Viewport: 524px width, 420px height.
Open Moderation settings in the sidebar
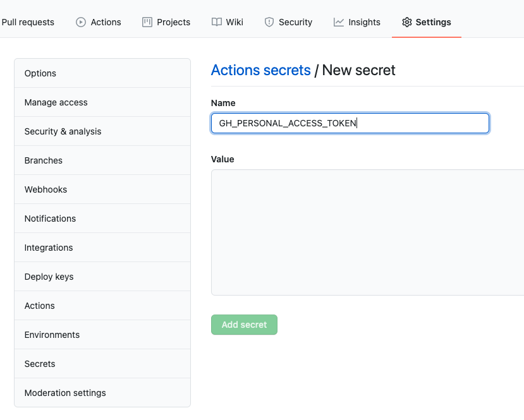pyautogui.click(x=65, y=393)
